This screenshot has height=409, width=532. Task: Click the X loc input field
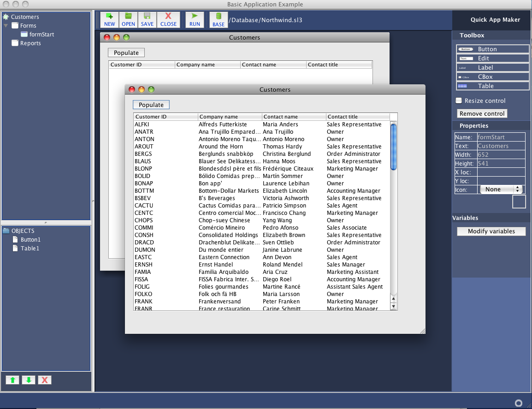tap(501, 172)
